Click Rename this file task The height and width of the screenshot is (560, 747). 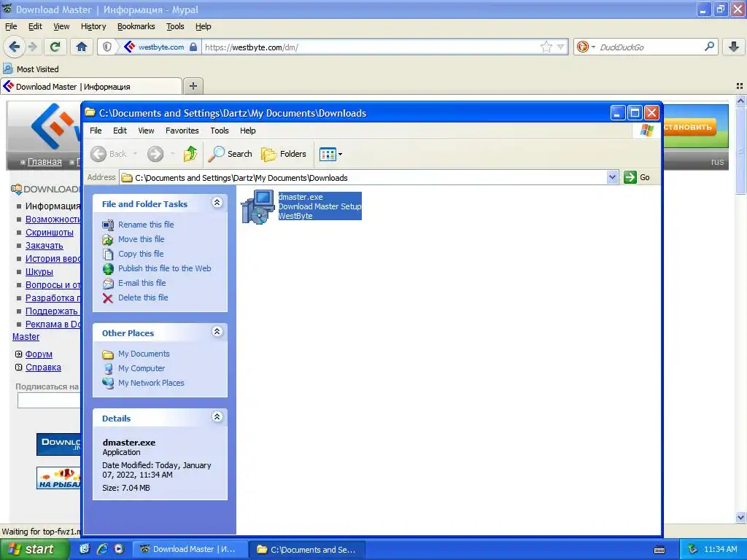(x=146, y=225)
